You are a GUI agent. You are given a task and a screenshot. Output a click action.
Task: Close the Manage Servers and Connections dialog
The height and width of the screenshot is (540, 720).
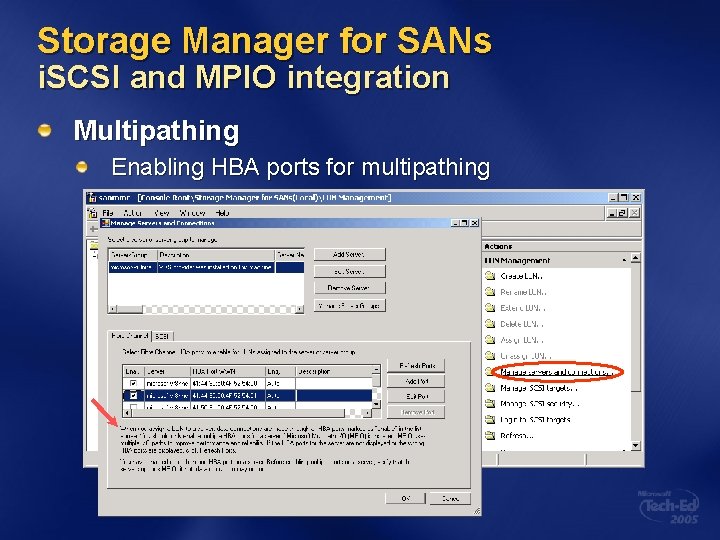click(x=475, y=223)
